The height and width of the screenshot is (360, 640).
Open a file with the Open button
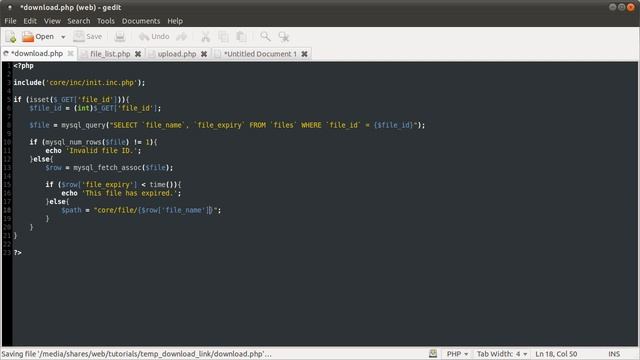coord(38,37)
